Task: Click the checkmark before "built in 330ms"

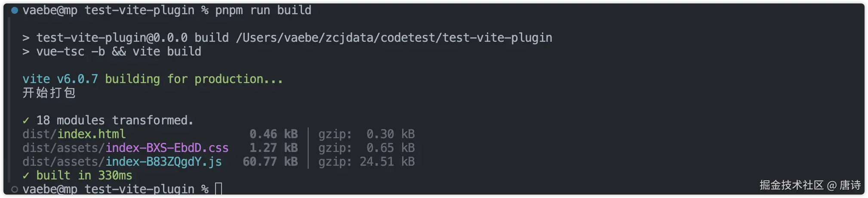Action: (26, 176)
